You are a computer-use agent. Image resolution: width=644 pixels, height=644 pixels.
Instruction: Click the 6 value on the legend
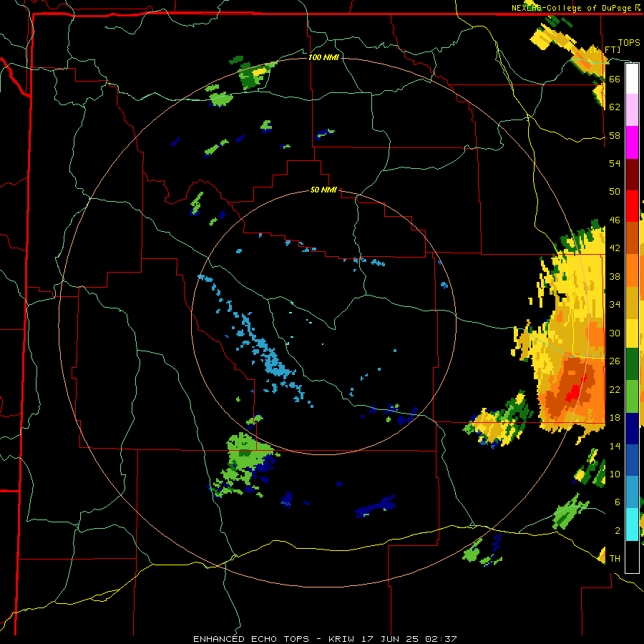[618, 502]
